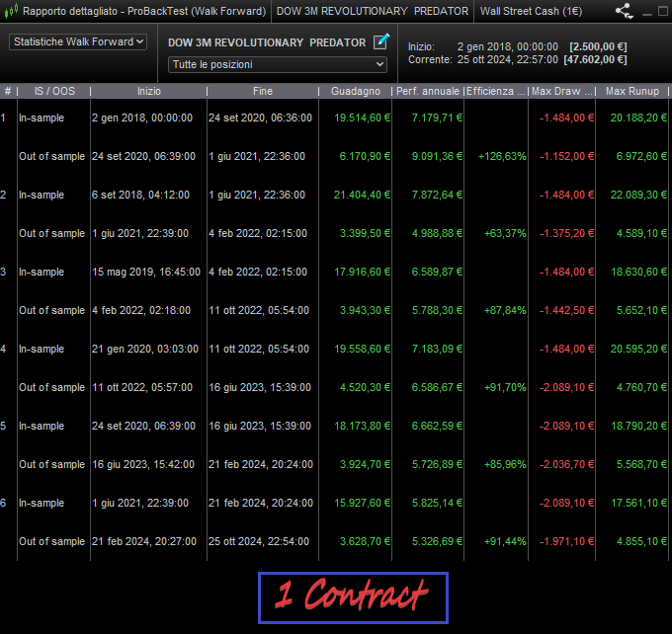The width and height of the screenshot is (672, 634).
Task: Click end date 25 ott 2024, 22:54:00
Action: 259,542
